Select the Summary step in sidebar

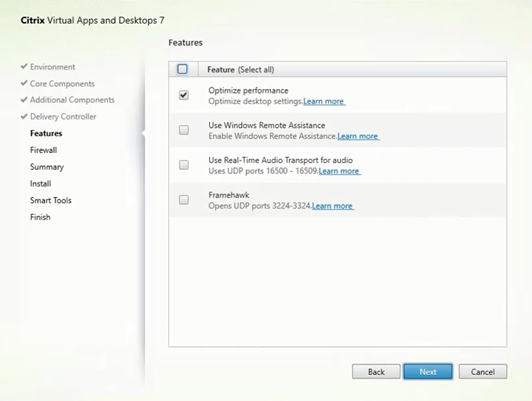47,167
